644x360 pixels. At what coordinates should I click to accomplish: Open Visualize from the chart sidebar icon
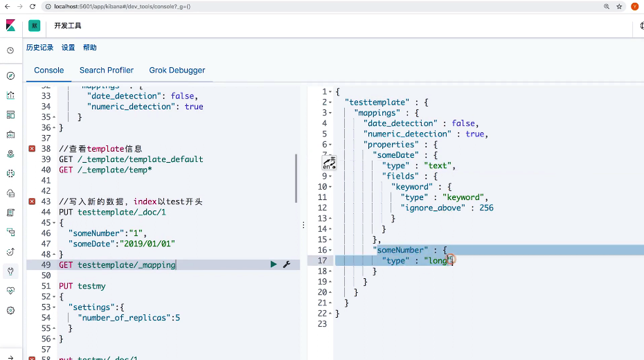coord(10,96)
